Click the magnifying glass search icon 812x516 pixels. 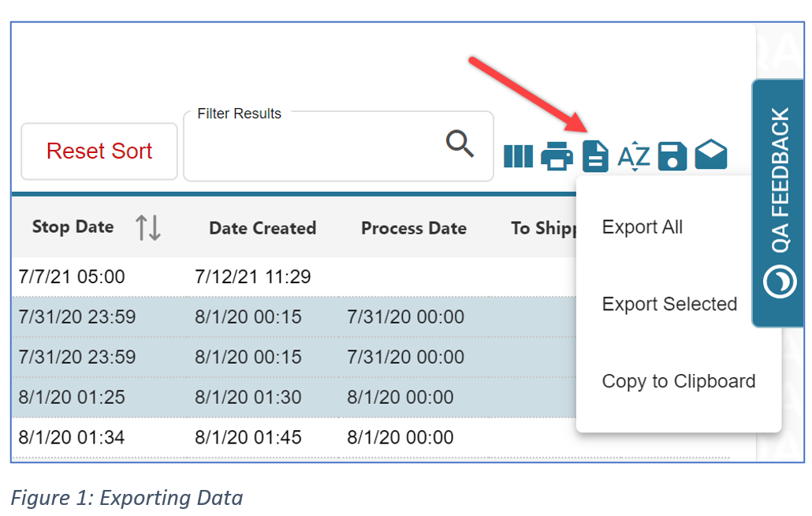tap(460, 145)
